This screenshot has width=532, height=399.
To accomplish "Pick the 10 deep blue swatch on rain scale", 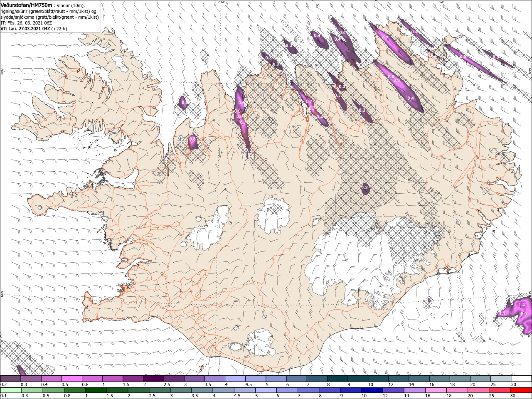I will click(x=372, y=390).
